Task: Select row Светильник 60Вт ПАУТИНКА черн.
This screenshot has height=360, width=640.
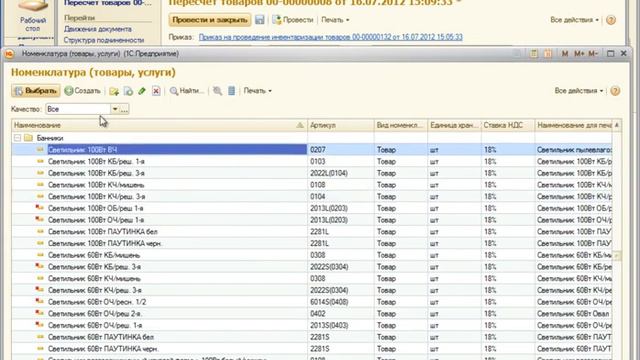Action: [x=312, y=349]
